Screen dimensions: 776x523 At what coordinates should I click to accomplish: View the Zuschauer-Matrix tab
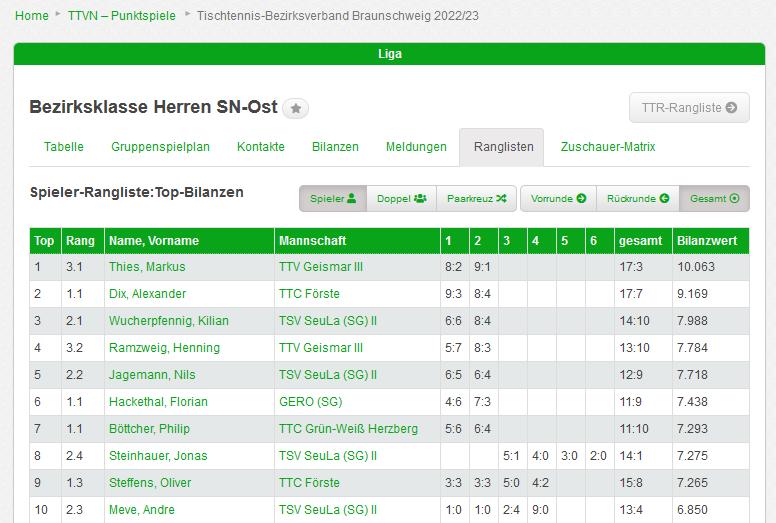click(x=608, y=146)
